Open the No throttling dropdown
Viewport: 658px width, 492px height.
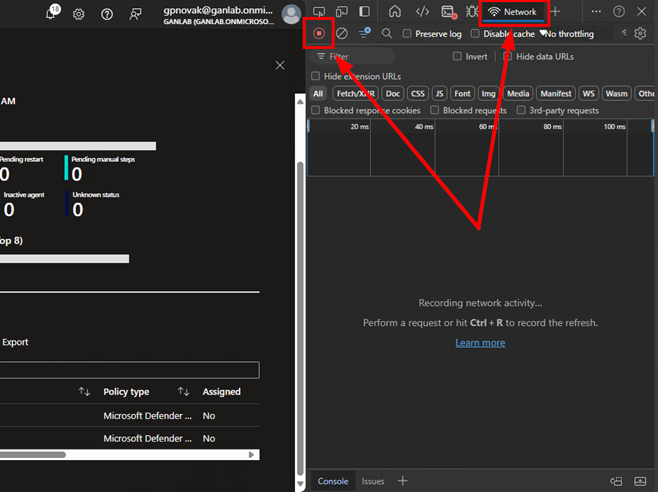570,34
